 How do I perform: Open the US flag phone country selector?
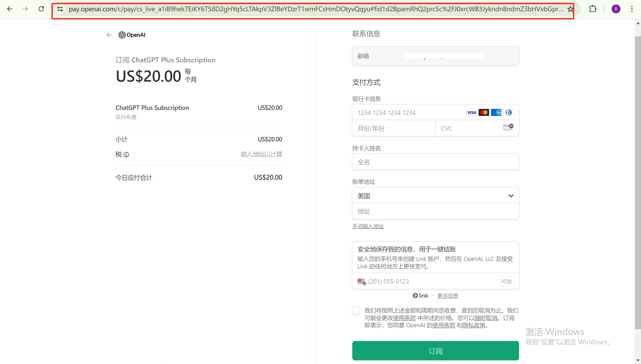click(362, 282)
